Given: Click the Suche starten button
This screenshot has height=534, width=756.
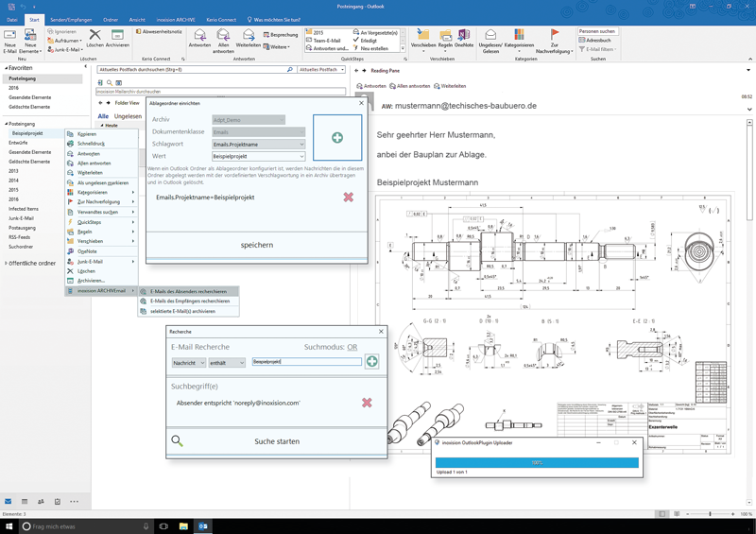Looking at the screenshot, I should [276, 441].
